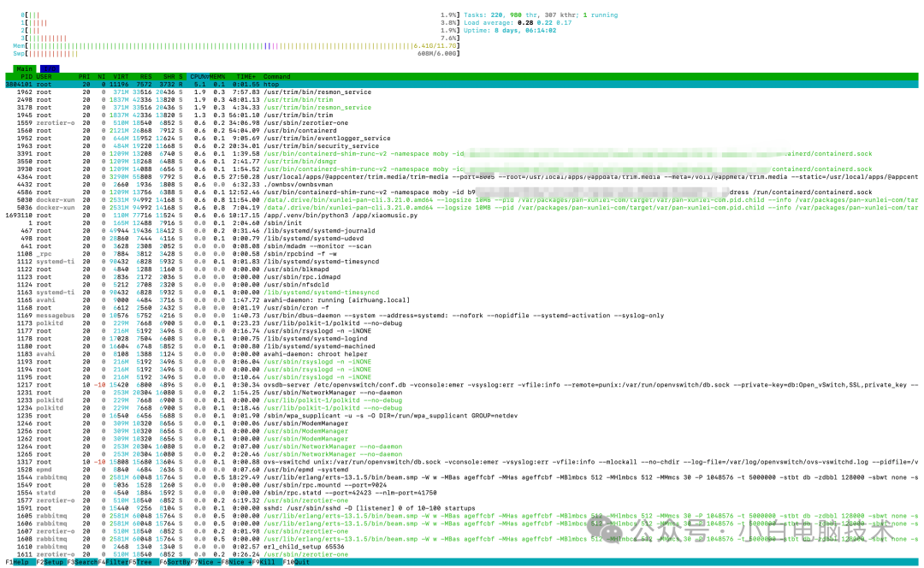The image size is (924, 568).
Task: Select the systemd-logind process row
Action: [x=462, y=339]
